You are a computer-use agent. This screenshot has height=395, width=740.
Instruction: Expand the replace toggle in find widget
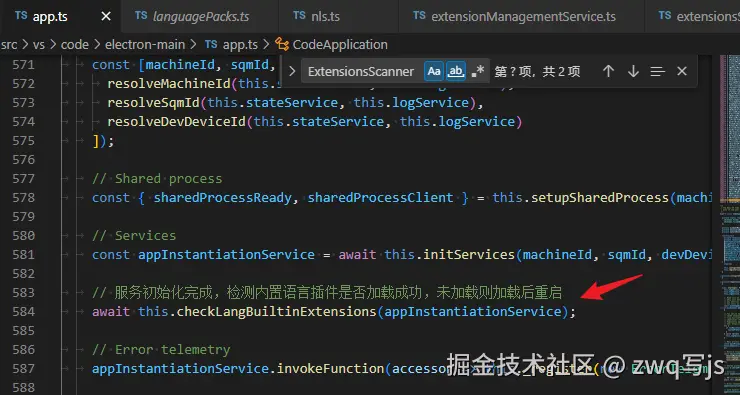292,71
